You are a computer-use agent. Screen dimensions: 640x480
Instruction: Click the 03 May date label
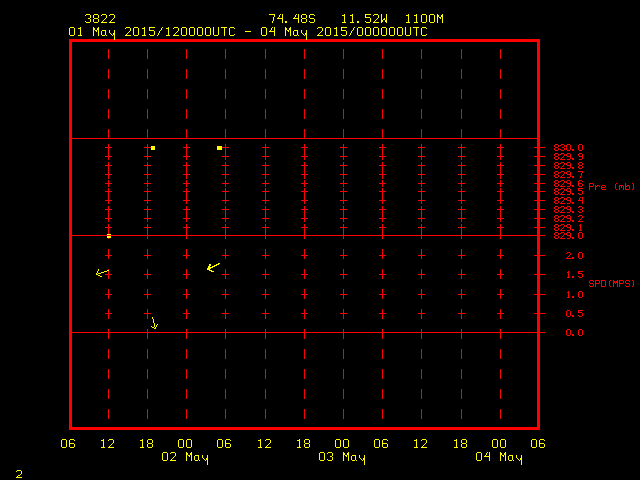342,458
